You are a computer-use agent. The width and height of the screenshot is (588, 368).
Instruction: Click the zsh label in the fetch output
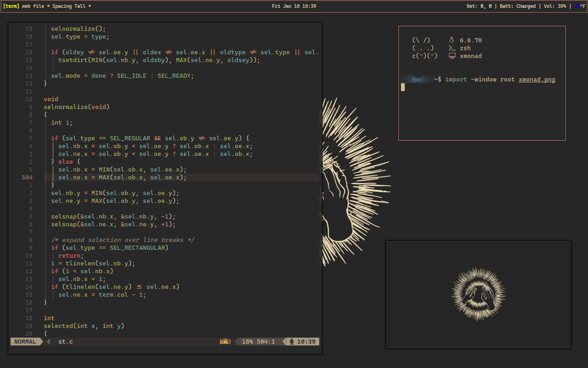[x=465, y=48]
